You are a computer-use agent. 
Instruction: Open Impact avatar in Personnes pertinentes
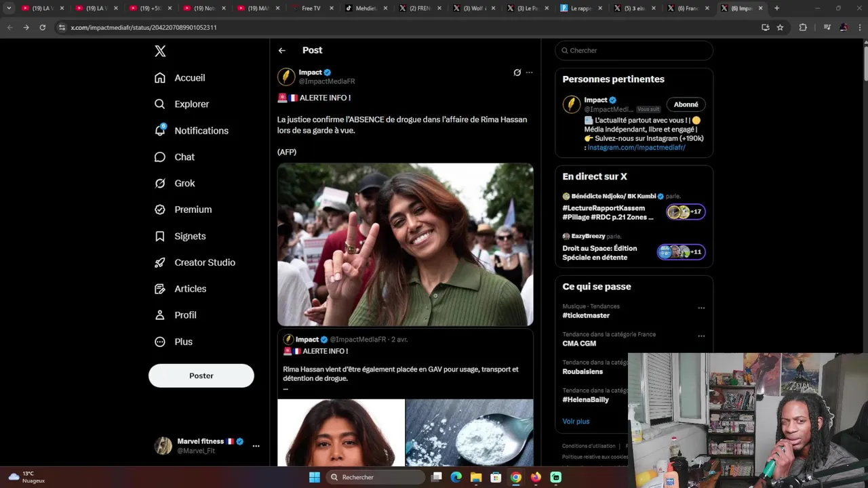coord(572,104)
